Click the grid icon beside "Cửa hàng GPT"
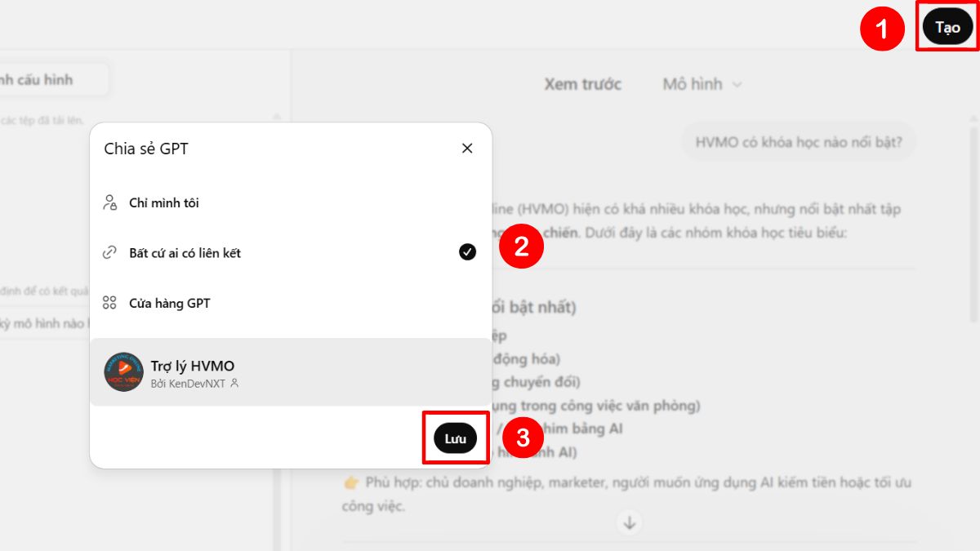Image resolution: width=980 pixels, height=551 pixels. click(109, 302)
